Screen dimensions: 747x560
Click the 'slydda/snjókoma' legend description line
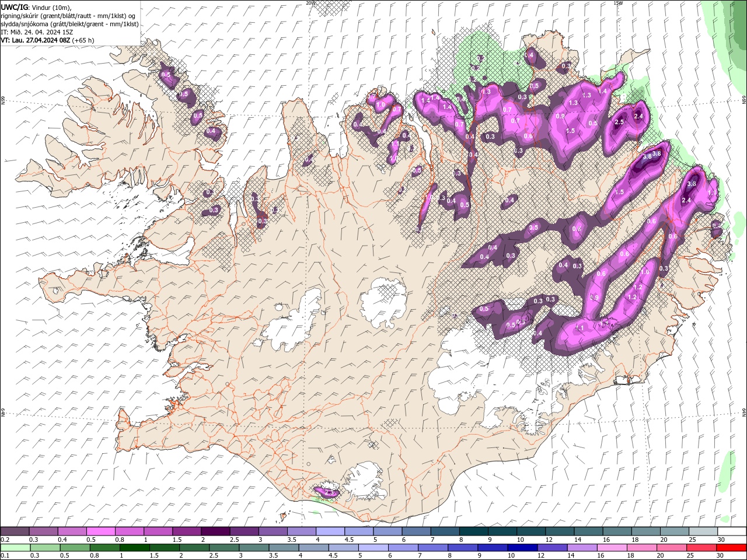69,24
